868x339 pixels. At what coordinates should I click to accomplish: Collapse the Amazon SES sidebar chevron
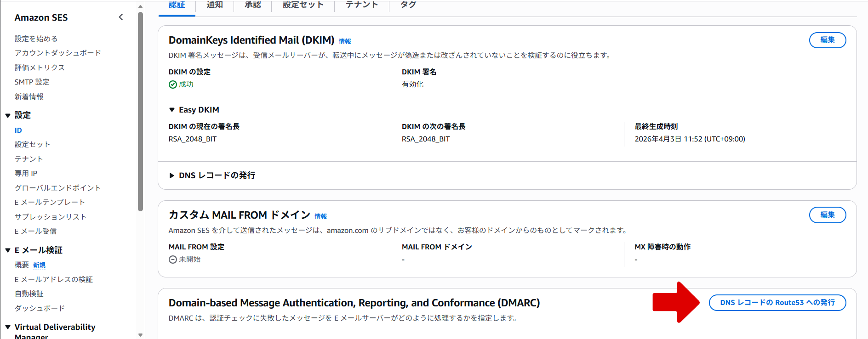point(121,17)
